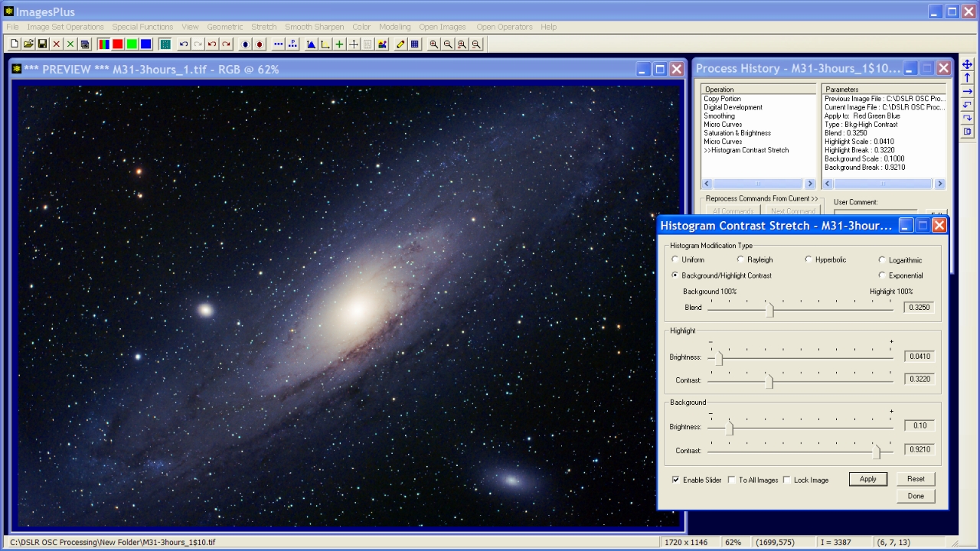980x551 pixels.
Task: Show only the blue channel
Action: [145, 44]
